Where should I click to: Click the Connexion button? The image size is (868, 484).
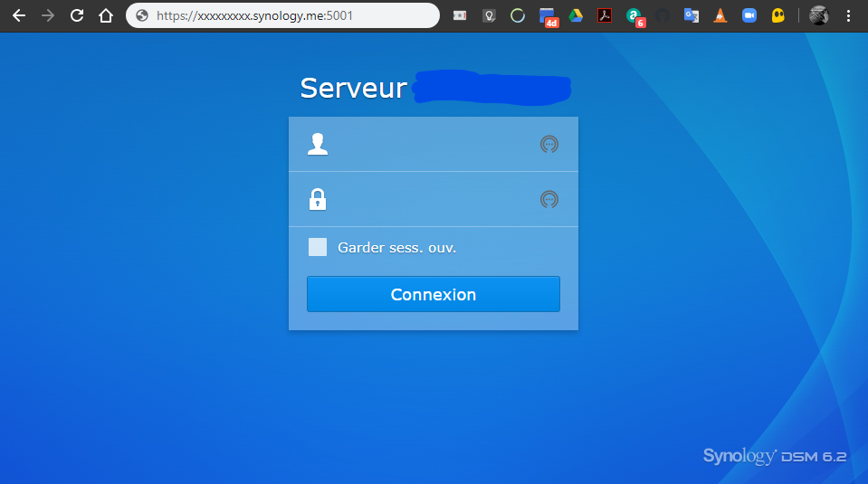click(x=434, y=294)
